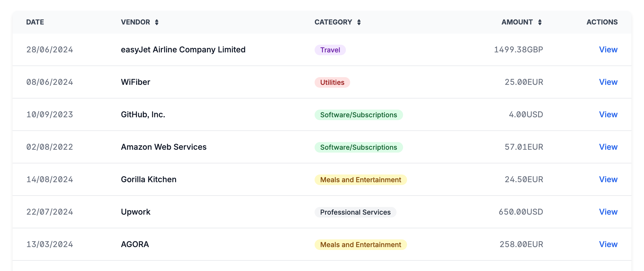Click the Date column header
The image size is (644, 271).
point(35,22)
